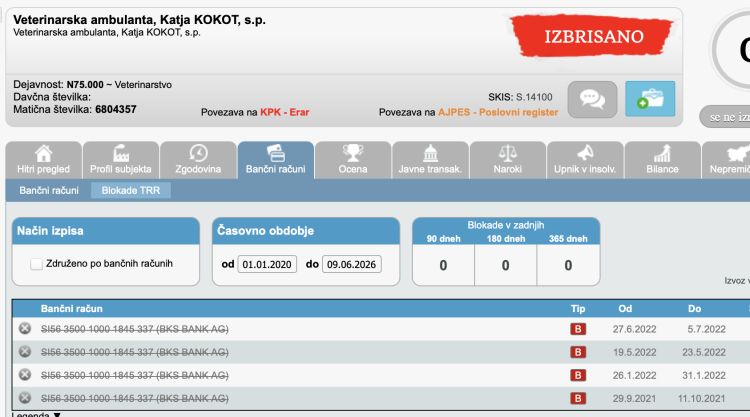Click the red B type badge for 26.1.2022

pos(578,375)
